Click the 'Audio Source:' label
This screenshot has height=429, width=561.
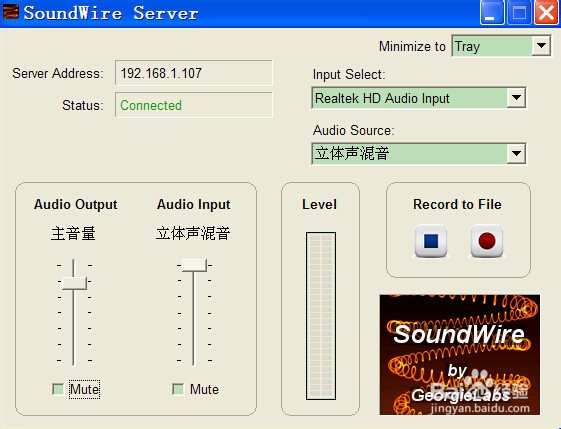353,130
